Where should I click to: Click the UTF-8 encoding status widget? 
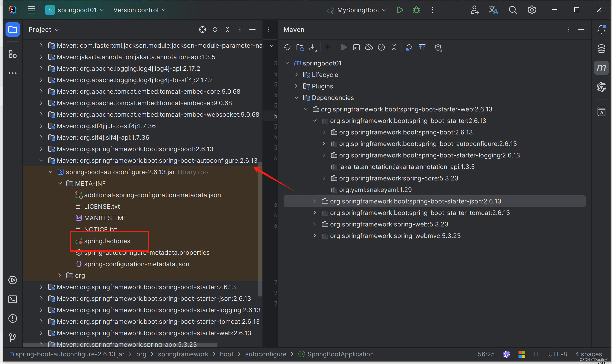[557, 354]
